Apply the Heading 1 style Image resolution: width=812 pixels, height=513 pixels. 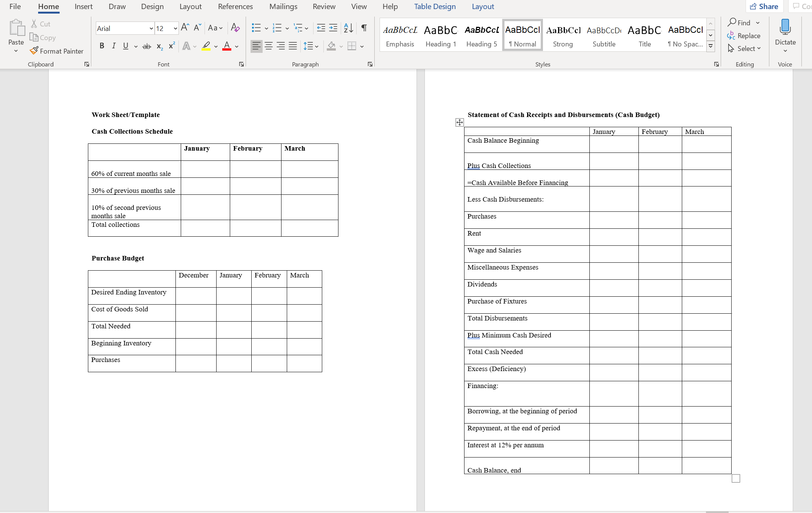coord(440,35)
